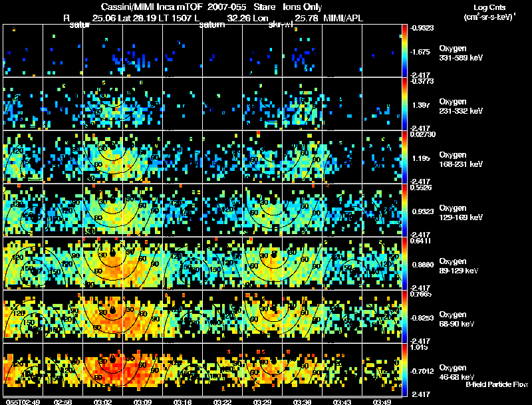Click the Cassini/MIMI Inca mTOF title
532x405 pixels.
click(x=152, y=7)
